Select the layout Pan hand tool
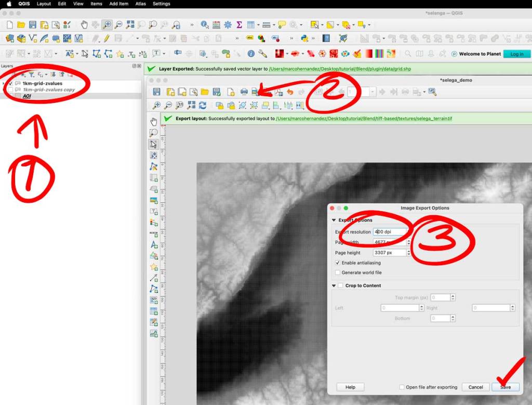This screenshot has width=532, height=405. 154,122
